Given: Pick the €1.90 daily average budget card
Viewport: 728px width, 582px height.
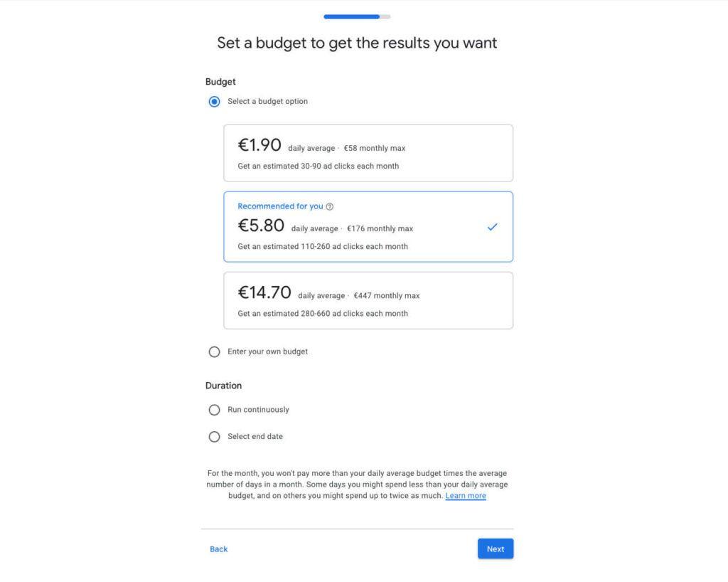Looking at the screenshot, I should click(x=368, y=153).
